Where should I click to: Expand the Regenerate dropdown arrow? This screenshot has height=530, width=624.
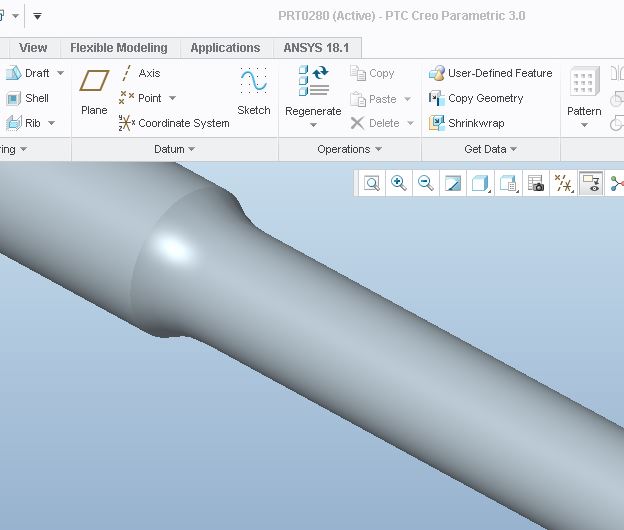313,125
